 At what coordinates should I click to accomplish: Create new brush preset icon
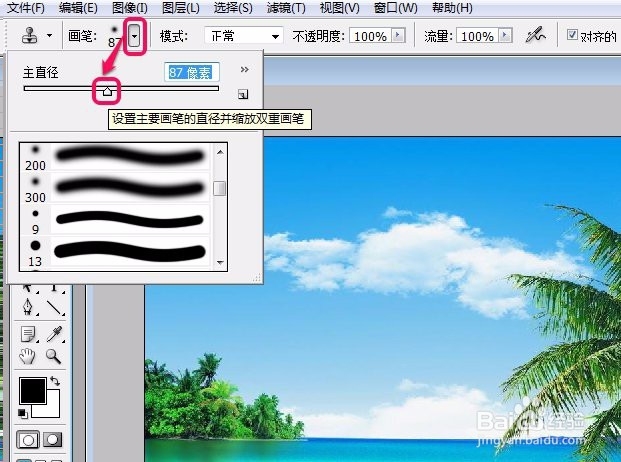point(243,94)
